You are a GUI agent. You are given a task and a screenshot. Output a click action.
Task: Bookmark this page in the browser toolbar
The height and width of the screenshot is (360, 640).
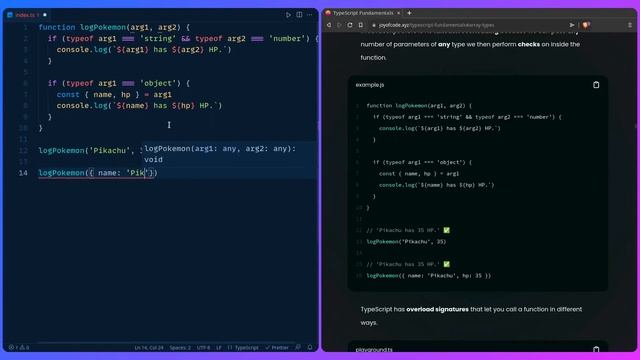click(x=360, y=25)
